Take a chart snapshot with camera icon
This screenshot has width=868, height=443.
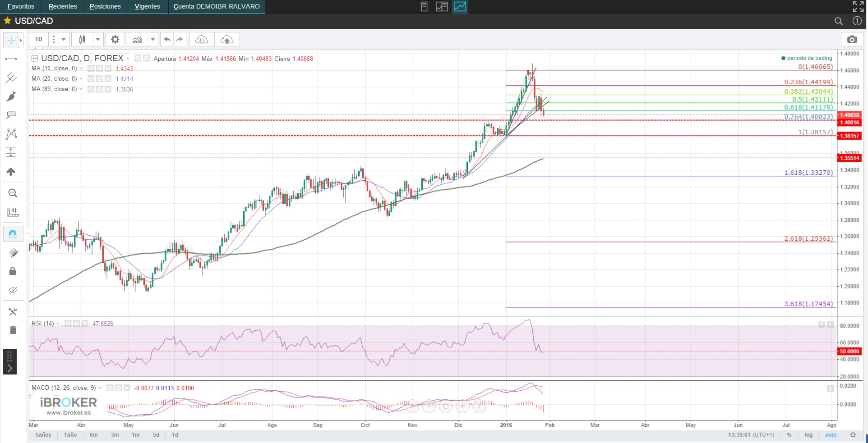(x=852, y=40)
